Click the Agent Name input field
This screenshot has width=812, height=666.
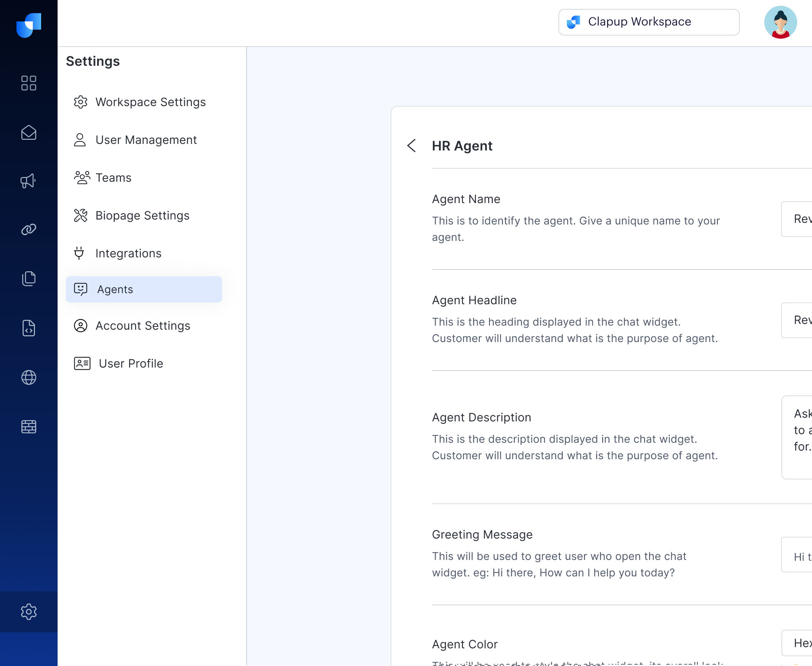point(797,219)
